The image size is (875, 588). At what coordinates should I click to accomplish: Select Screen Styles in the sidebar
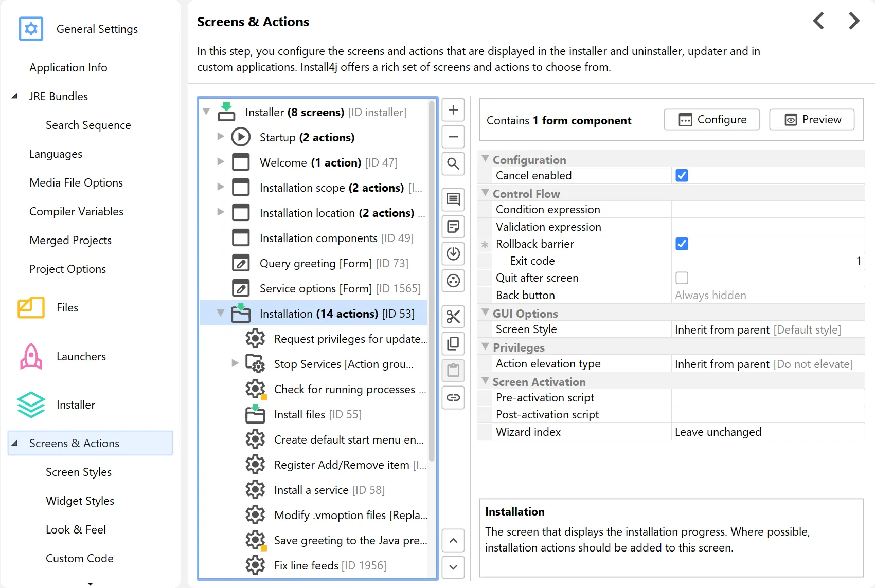pos(78,472)
